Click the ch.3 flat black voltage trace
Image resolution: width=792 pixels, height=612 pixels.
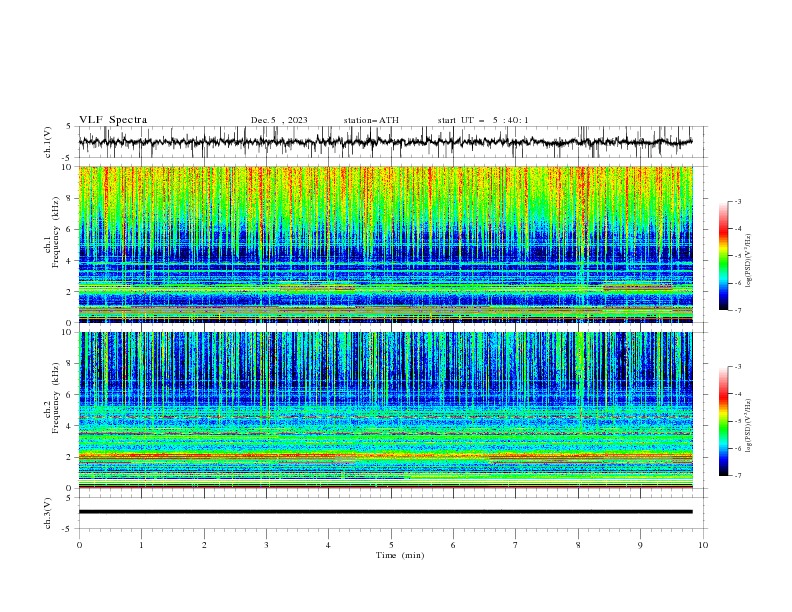pyautogui.click(x=385, y=512)
